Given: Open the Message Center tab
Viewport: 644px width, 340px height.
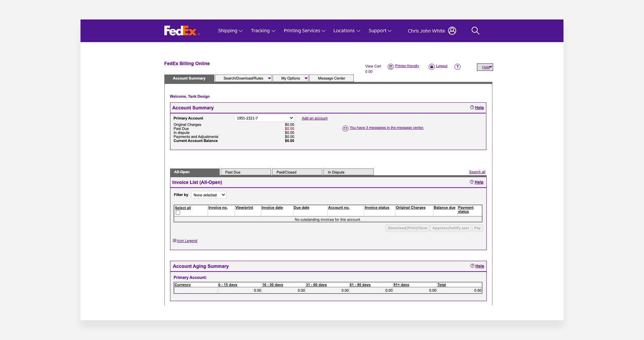Looking at the screenshot, I should 331,78.
